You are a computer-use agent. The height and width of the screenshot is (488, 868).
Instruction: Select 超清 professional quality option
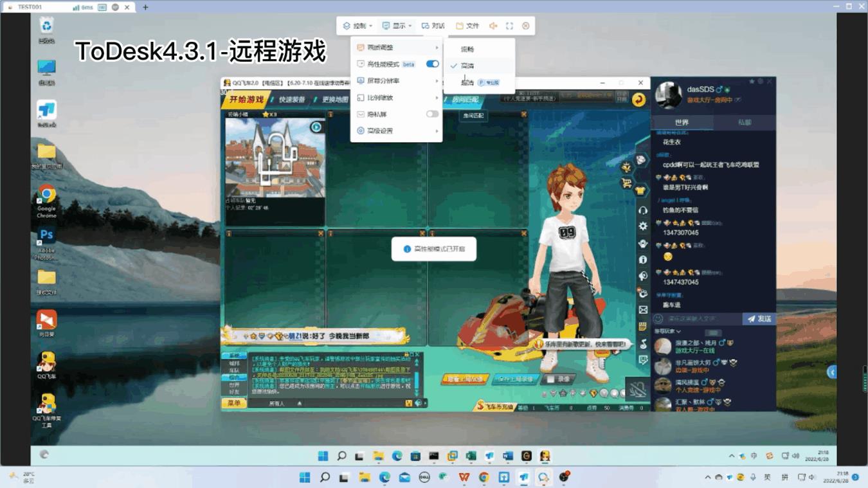pos(479,82)
